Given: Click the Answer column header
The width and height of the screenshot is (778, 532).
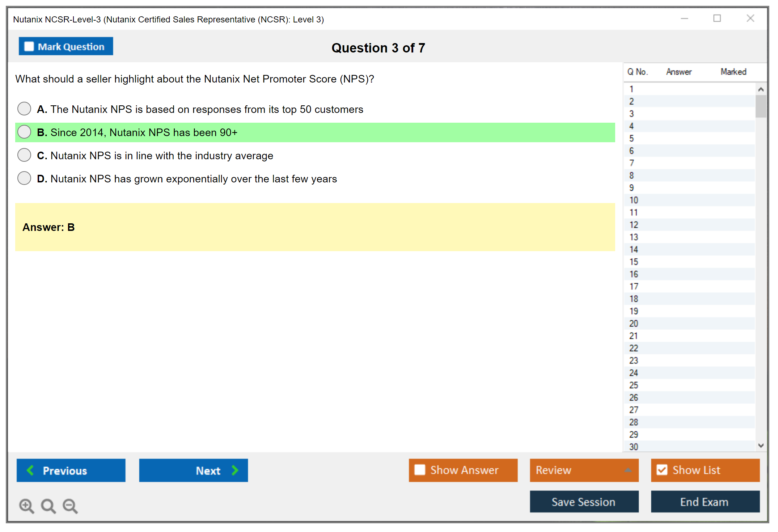Looking at the screenshot, I should [x=678, y=72].
